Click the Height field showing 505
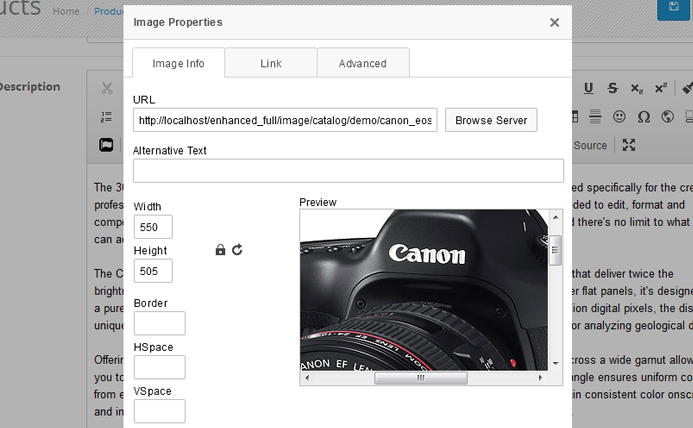 pyautogui.click(x=153, y=271)
